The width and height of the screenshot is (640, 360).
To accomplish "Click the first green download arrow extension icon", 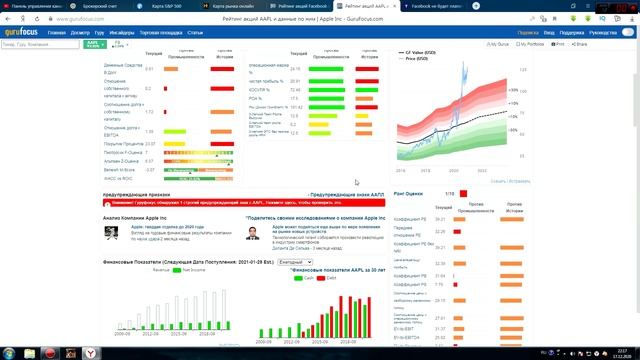I will 573,19.
